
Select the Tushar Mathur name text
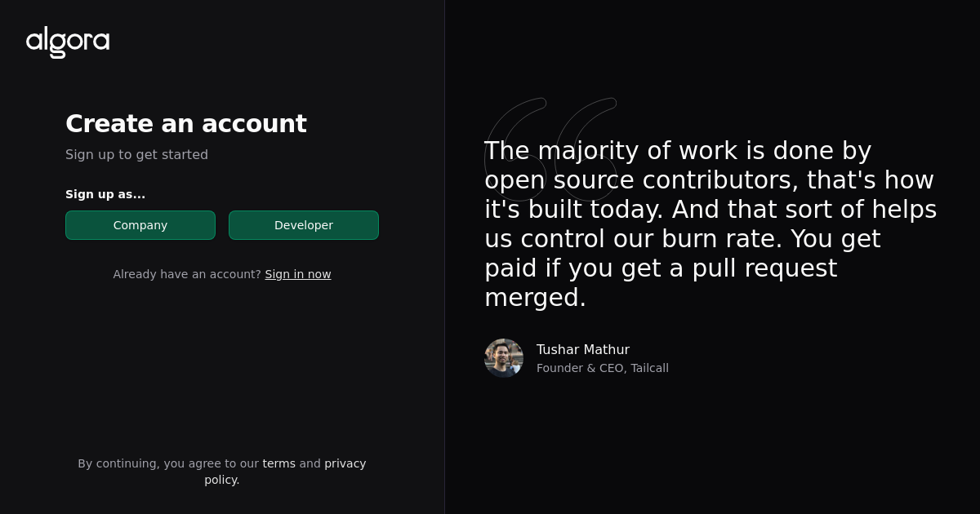tap(583, 349)
